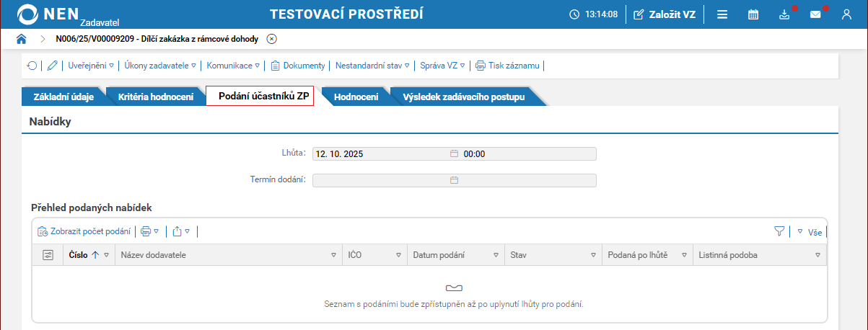Screen dimensions: 868x330
Task: Open the Vše filter dropdown
Action: [810, 232]
